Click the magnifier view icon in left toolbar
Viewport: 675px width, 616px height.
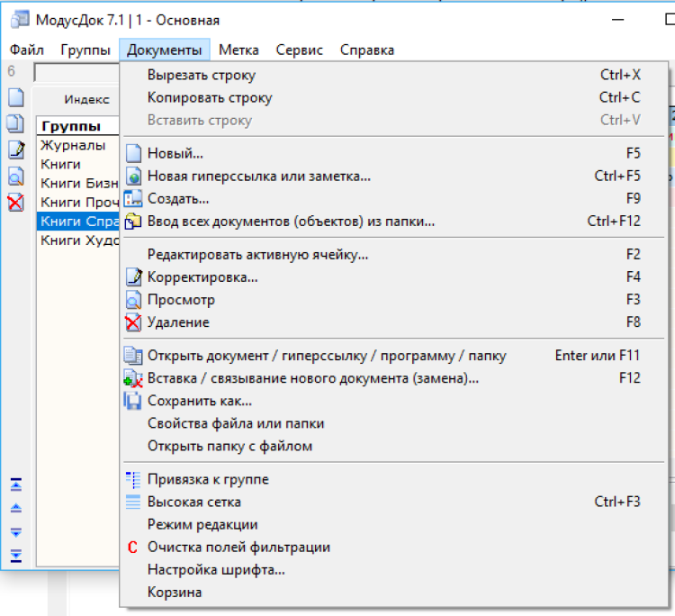(15, 177)
